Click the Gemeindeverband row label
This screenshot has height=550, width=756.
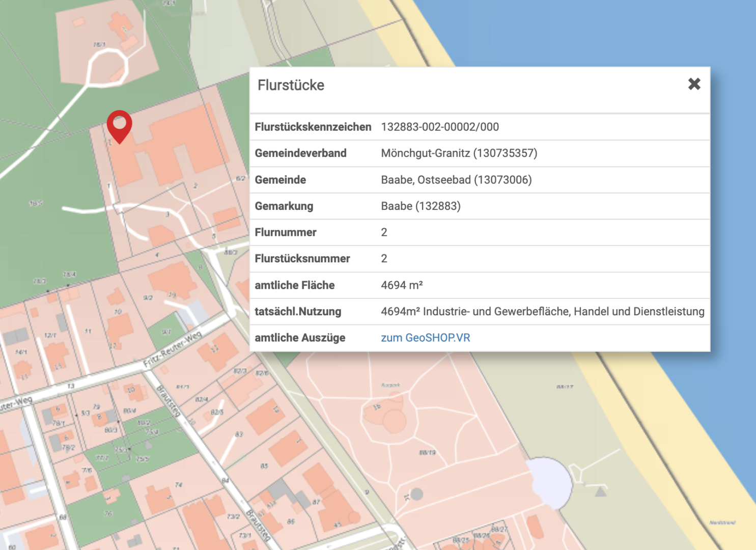[x=300, y=153]
